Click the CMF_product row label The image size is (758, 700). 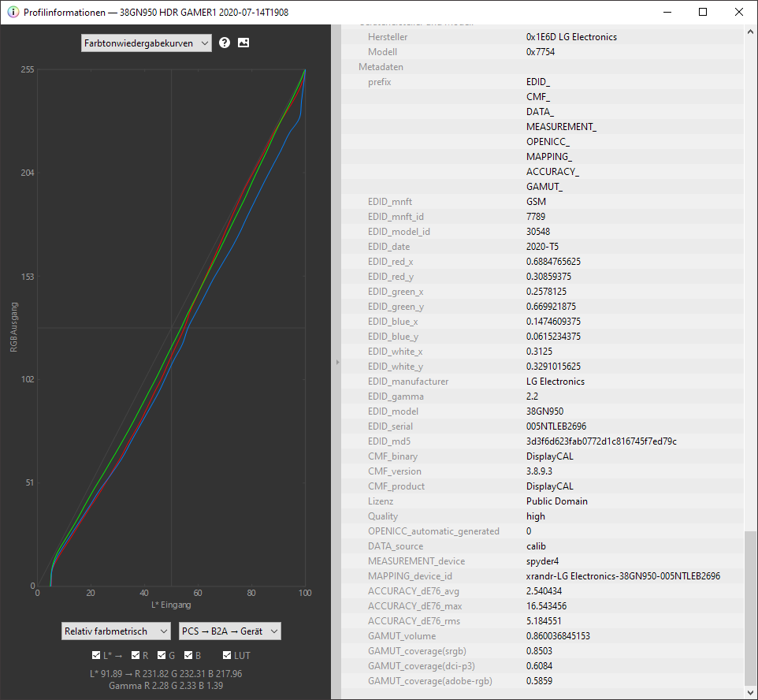click(396, 486)
